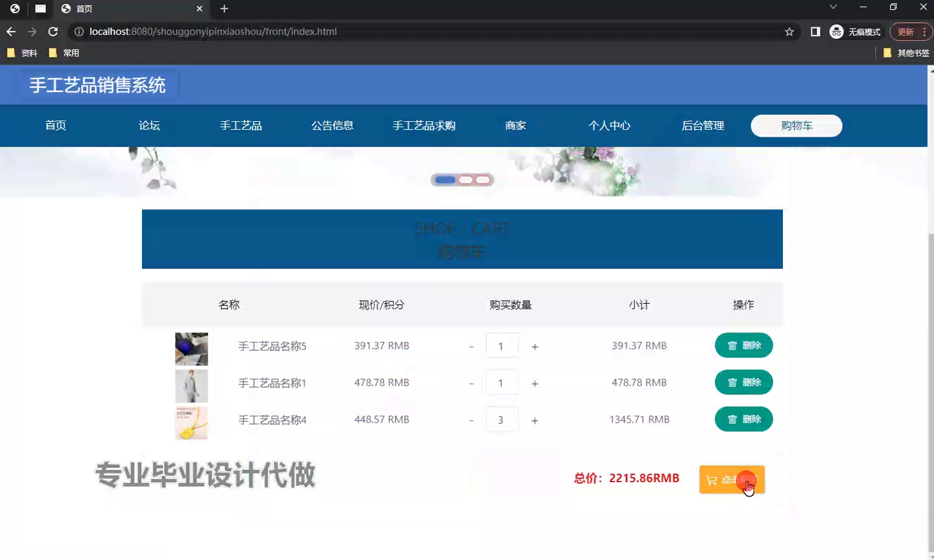The width and height of the screenshot is (934, 560).
Task: Open 个人中心 in the navigation bar
Action: click(x=609, y=126)
